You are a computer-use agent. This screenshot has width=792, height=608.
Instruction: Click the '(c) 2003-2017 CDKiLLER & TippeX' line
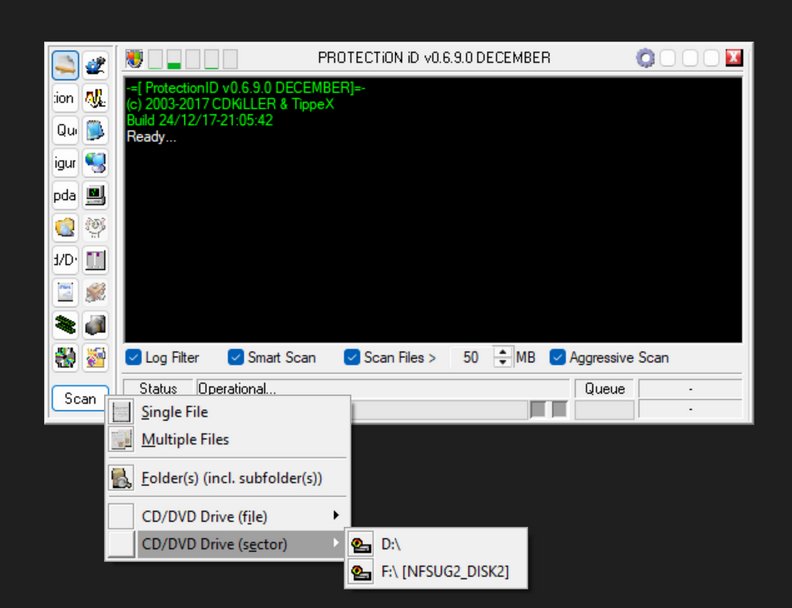pyautogui.click(x=230, y=104)
